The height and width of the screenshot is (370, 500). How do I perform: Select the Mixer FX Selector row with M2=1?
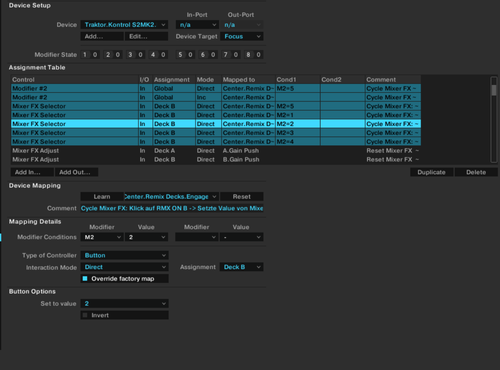pos(216,115)
